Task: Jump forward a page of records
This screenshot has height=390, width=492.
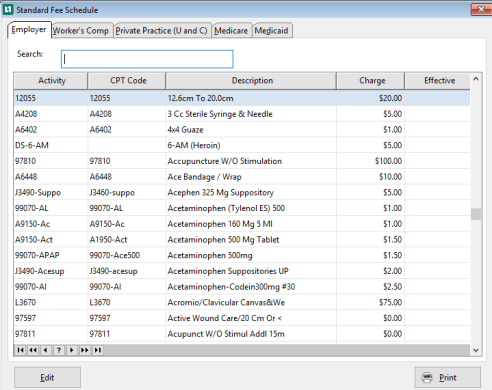Action: coord(85,350)
